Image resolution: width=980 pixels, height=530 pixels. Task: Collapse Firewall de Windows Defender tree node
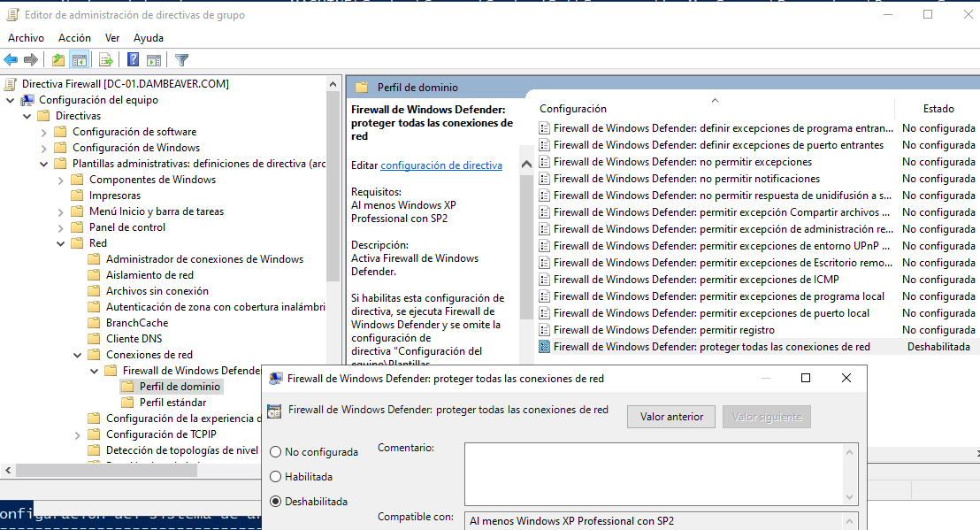(95, 372)
